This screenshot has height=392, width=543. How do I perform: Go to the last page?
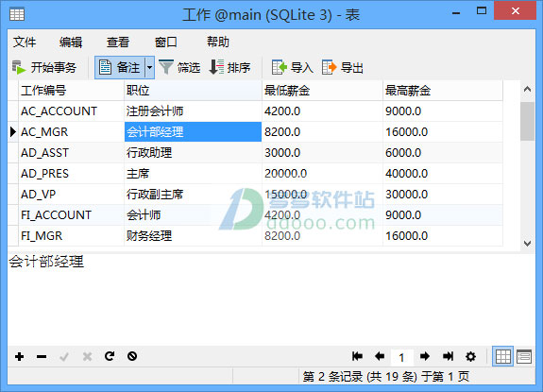(x=448, y=356)
